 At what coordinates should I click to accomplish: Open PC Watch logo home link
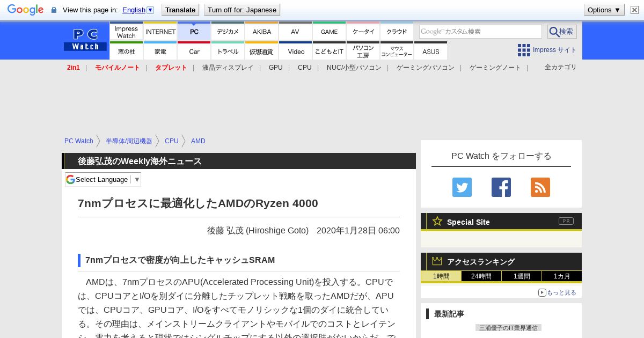coord(85,40)
